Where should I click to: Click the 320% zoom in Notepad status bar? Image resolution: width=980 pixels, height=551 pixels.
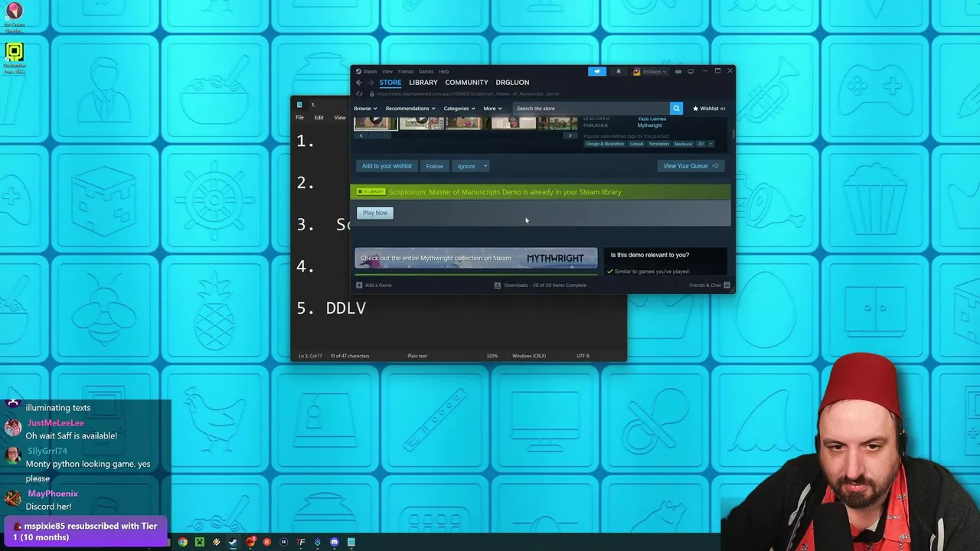[x=492, y=356]
